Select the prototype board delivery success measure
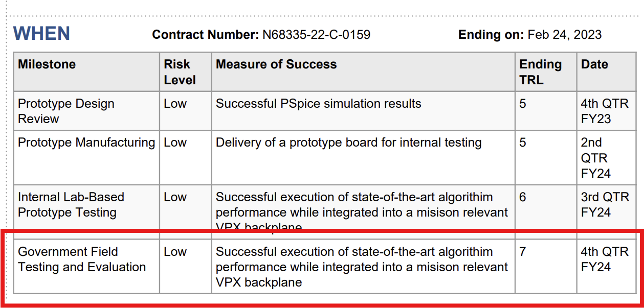The image size is (644, 308). point(348,143)
